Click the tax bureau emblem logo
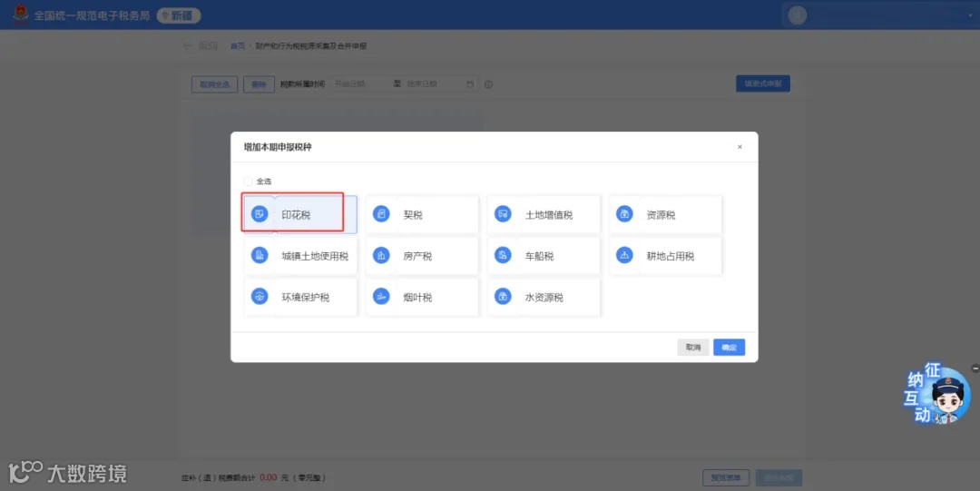The width and height of the screenshot is (980, 491). click(x=21, y=14)
